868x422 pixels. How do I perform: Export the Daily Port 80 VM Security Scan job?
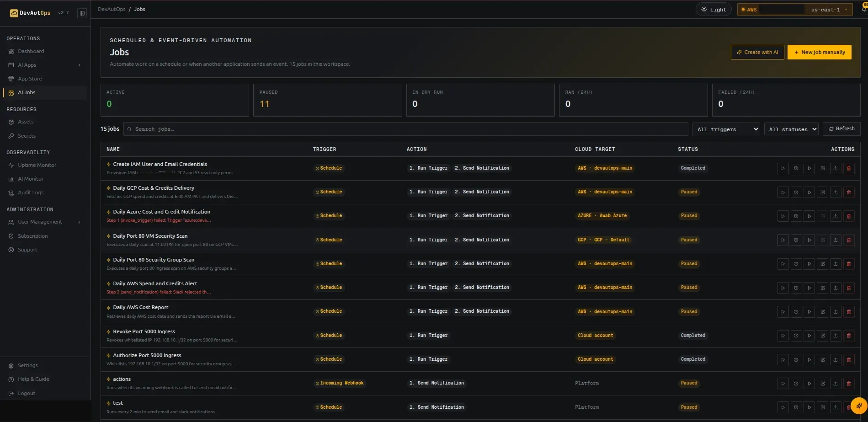coord(836,240)
